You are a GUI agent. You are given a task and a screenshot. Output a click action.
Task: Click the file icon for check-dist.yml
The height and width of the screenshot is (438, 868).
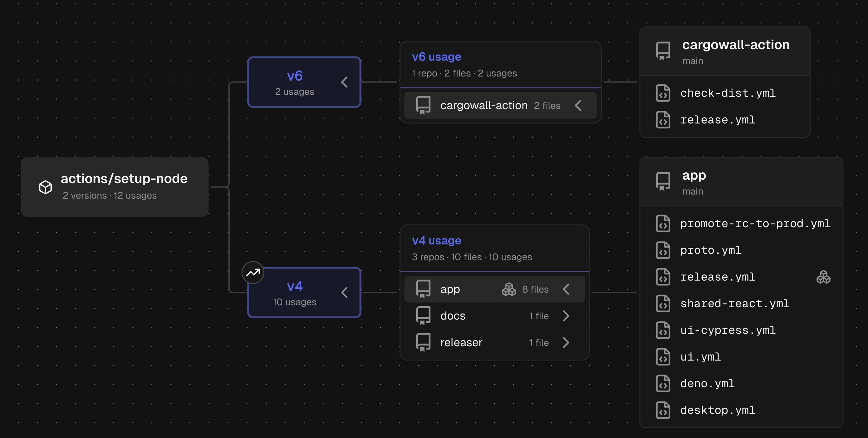coord(663,93)
